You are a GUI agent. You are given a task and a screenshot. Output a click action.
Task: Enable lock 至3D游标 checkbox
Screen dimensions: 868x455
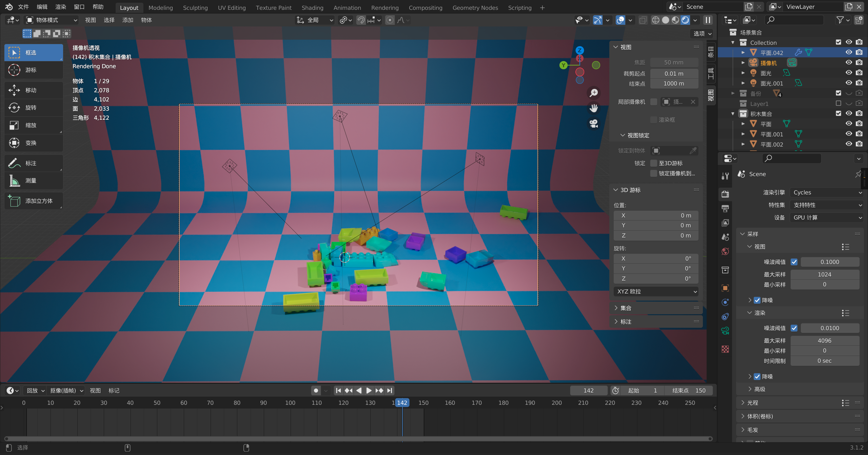[654, 163]
